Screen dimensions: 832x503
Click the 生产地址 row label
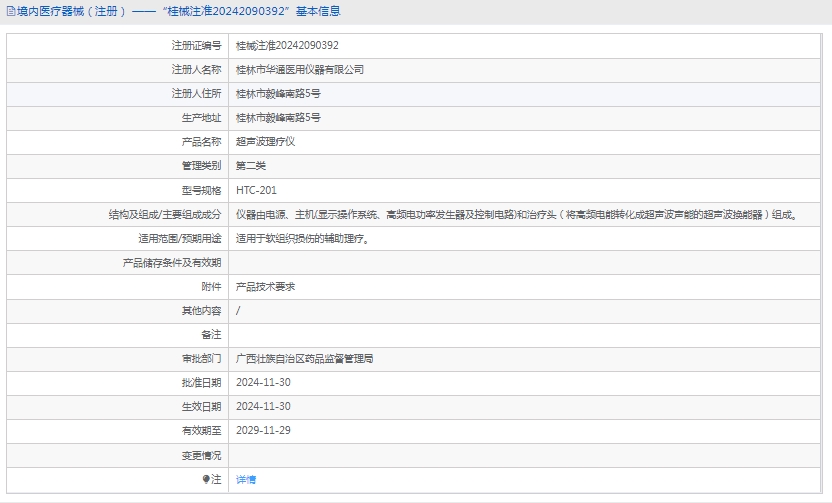tap(201, 118)
